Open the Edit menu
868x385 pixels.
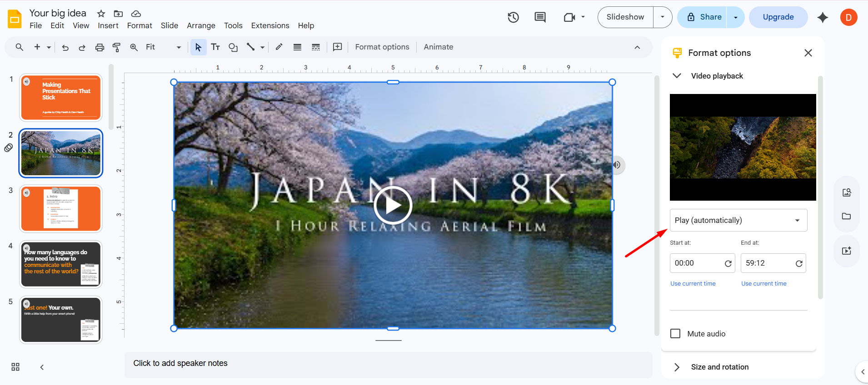[x=57, y=25]
